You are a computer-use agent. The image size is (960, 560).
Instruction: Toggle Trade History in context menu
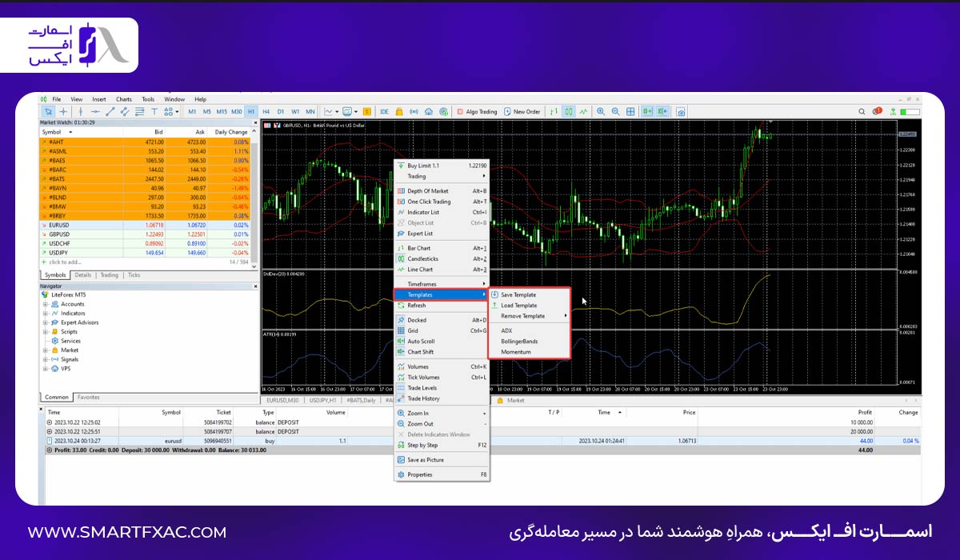[x=442, y=398]
